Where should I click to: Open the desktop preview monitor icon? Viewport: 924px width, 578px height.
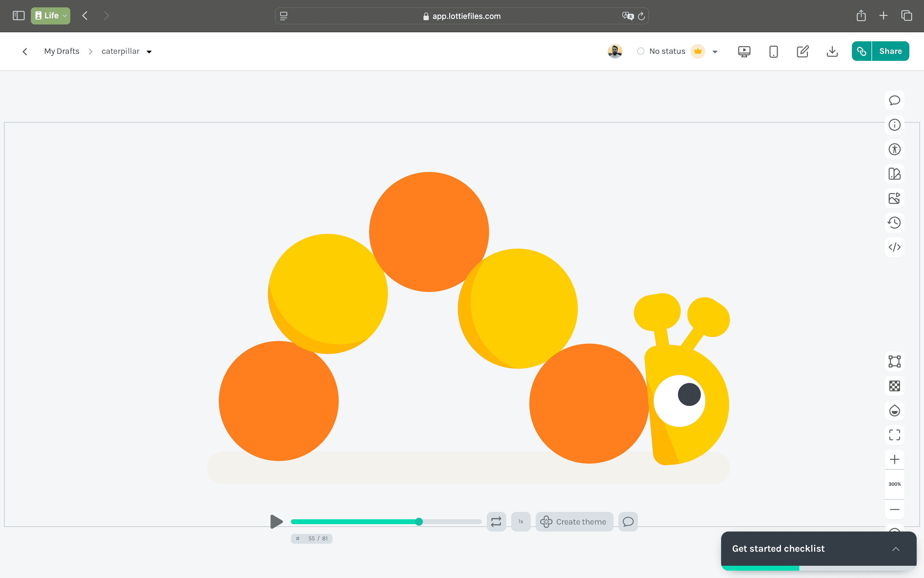click(x=744, y=51)
